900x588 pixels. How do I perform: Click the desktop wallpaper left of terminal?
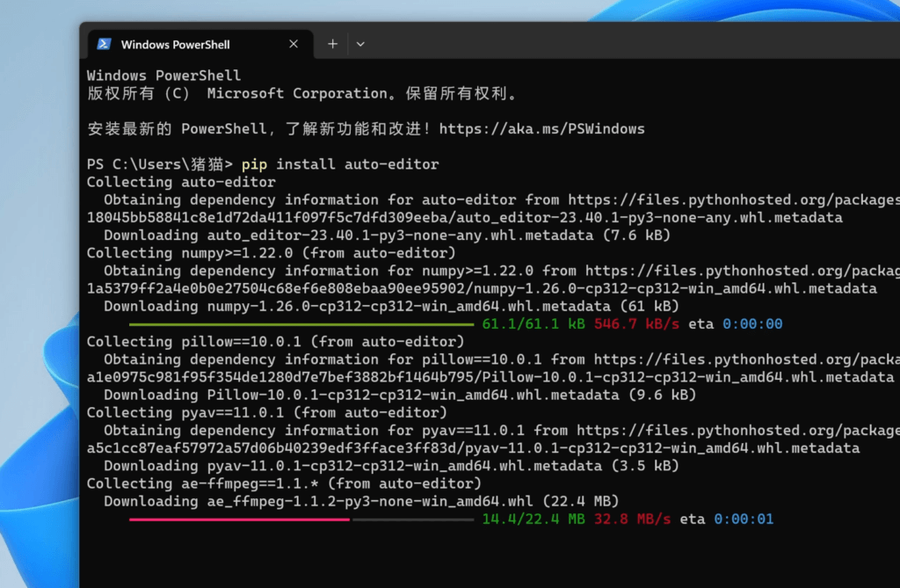pos(40,352)
